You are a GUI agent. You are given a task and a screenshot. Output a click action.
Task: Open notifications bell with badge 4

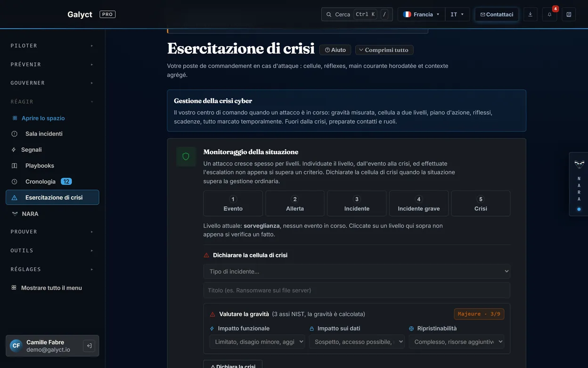coord(549,15)
